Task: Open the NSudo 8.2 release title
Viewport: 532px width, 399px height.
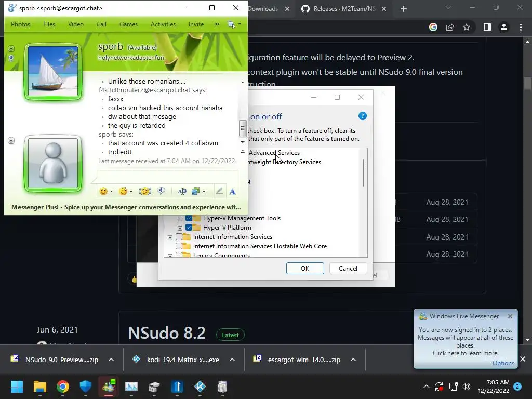Action: pyautogui.click(x=167, y=333)
